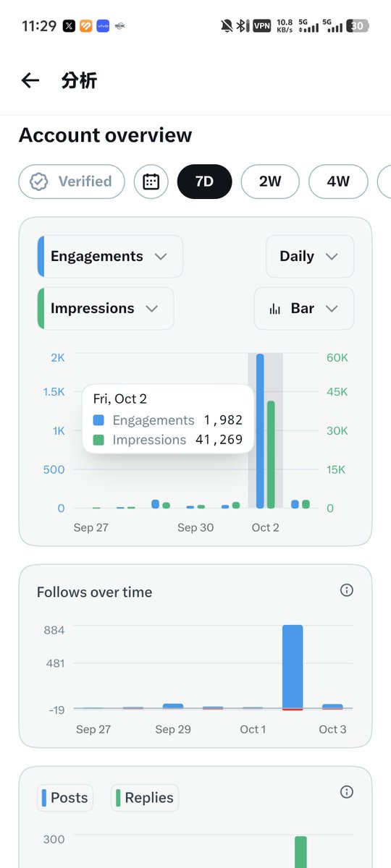Open info icon beside Posts and Replies

point(347,792)
